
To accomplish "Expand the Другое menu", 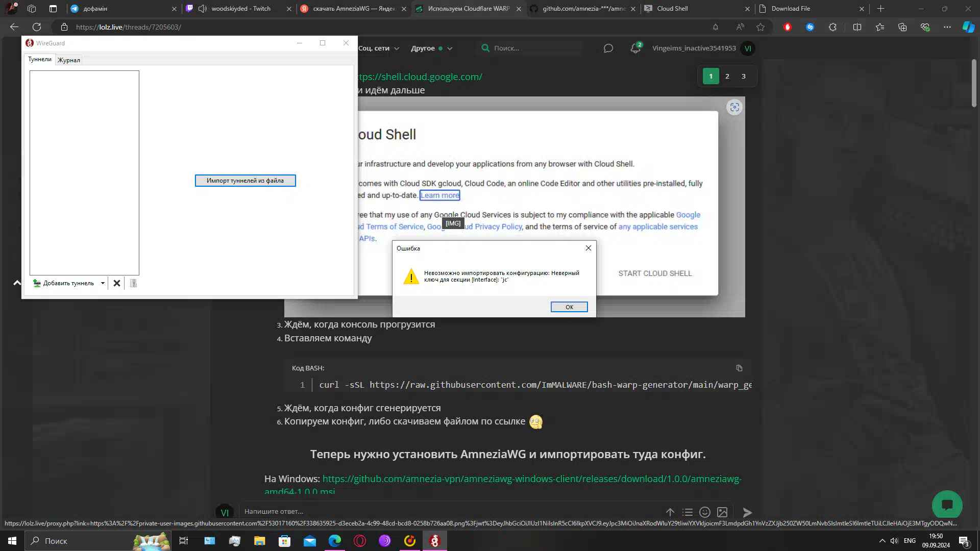I will [x=432, y=48].
